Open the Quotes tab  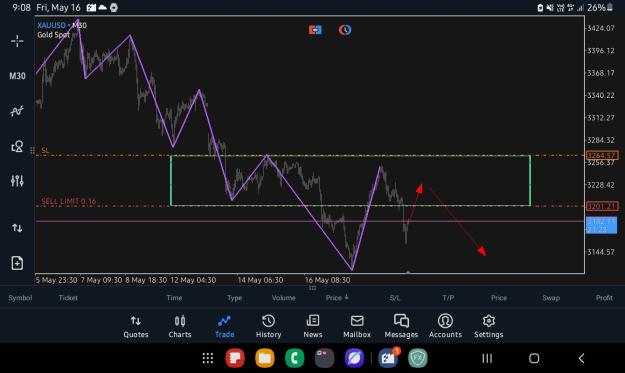pos(136,327)
